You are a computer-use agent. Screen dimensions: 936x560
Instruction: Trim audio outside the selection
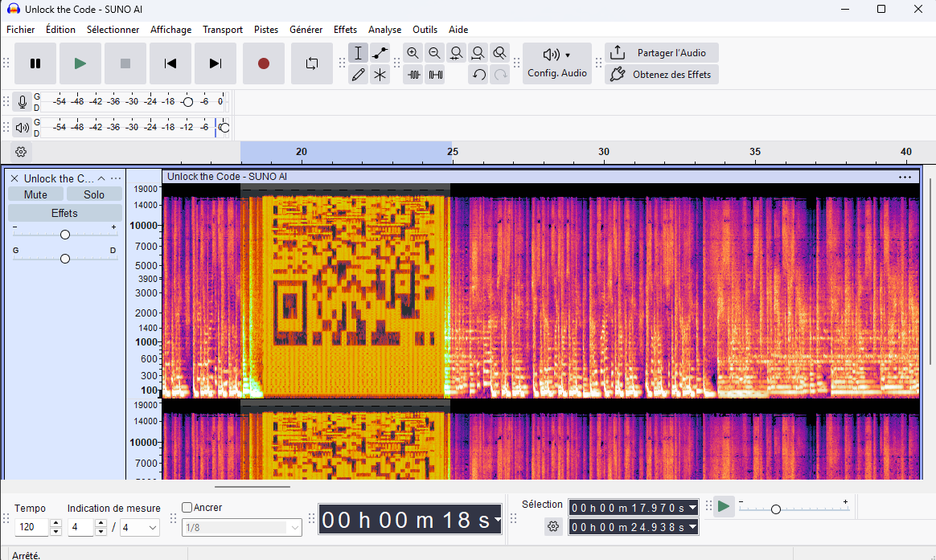(414, 75)
